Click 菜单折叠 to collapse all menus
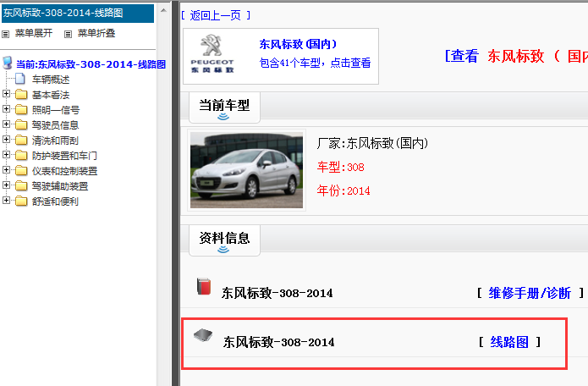Screen dimensions: 588x386 (x=96, y=33)
